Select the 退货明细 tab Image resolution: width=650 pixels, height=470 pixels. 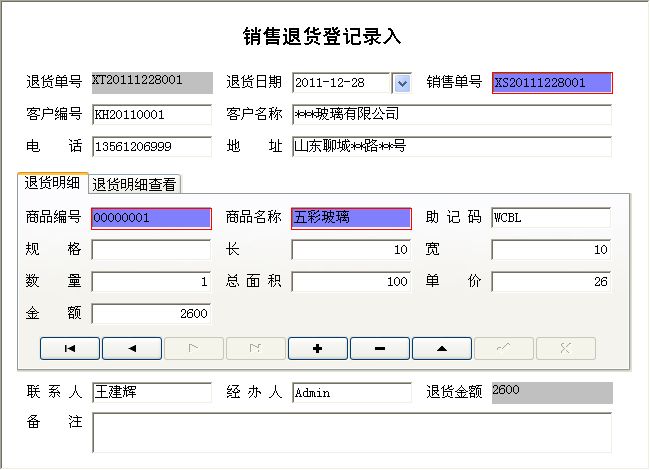click(x=52, y=183)
